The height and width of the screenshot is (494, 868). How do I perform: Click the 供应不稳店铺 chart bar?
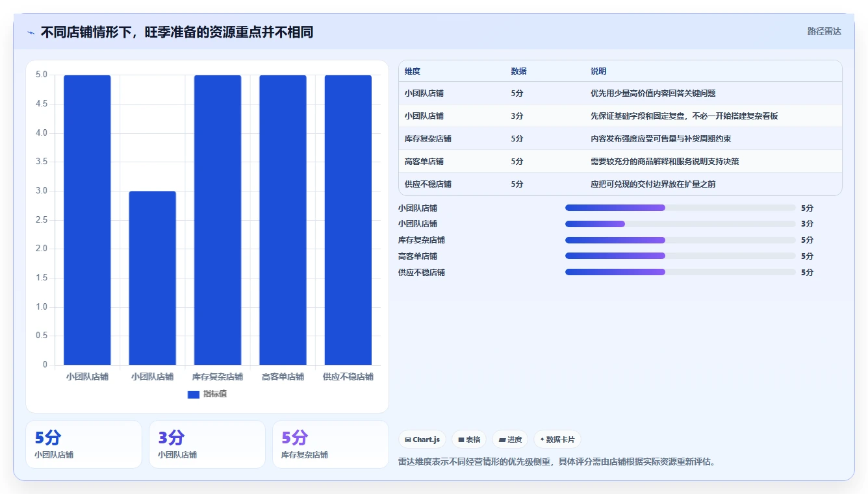[x=348, y=220]
